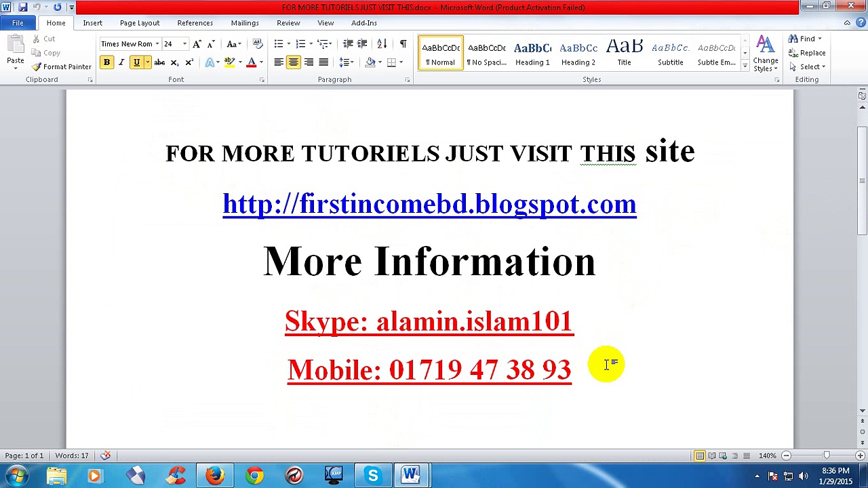Click the Find button
This screenshot has width=868, height=488.
(x=806, y=39)
